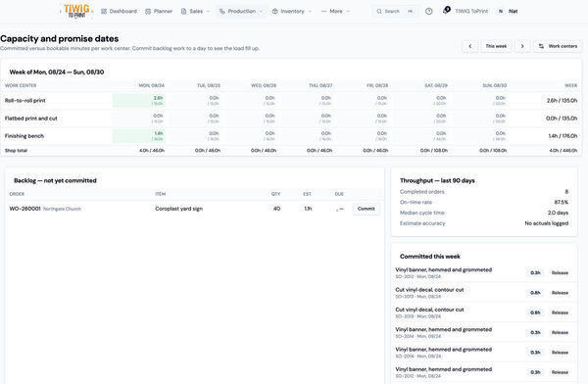Click the Production wrench icon
Screen dimensions: 588x384
click(x=222, y=11)
